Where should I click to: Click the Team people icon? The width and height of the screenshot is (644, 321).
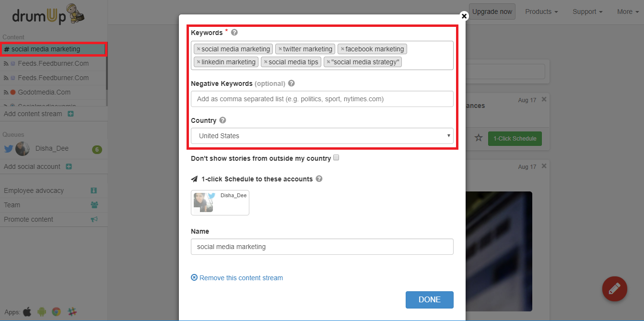pyautogui.click(x=94, y=205)
